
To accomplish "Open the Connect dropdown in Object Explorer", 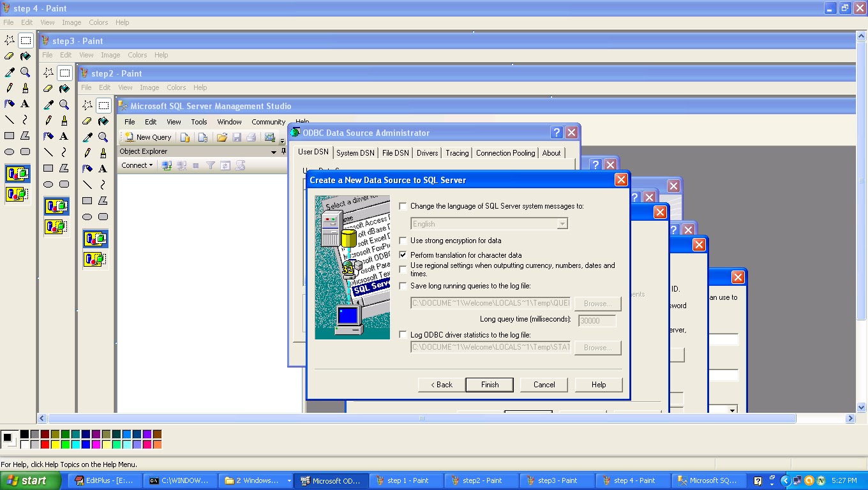I will [137, 165].
